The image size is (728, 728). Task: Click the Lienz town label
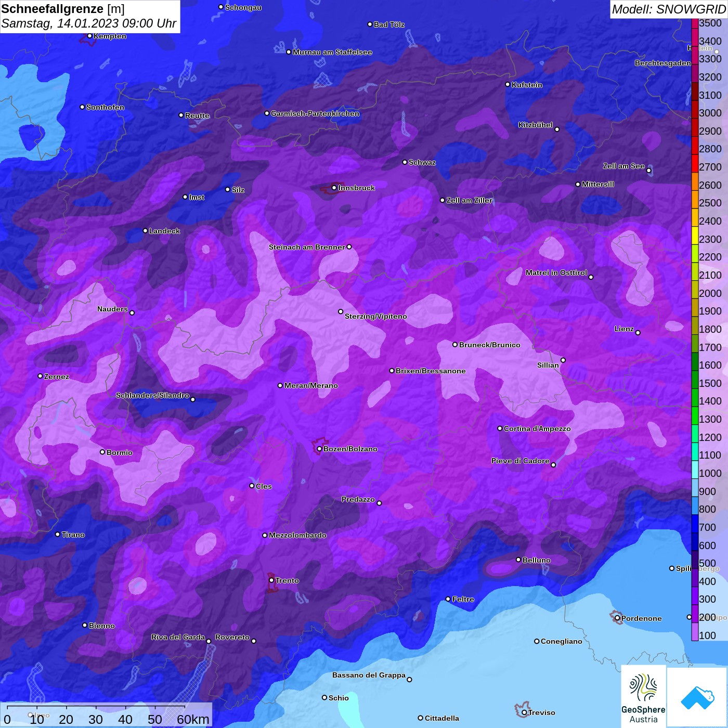coord(624,329)
